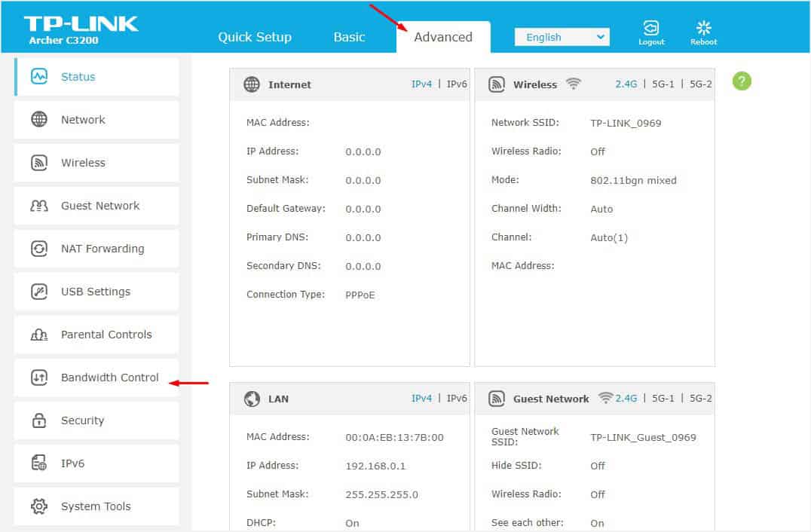Select IPv4 in the LAN panel
This screenshot has width=811, height=532.
pos(421,398)
